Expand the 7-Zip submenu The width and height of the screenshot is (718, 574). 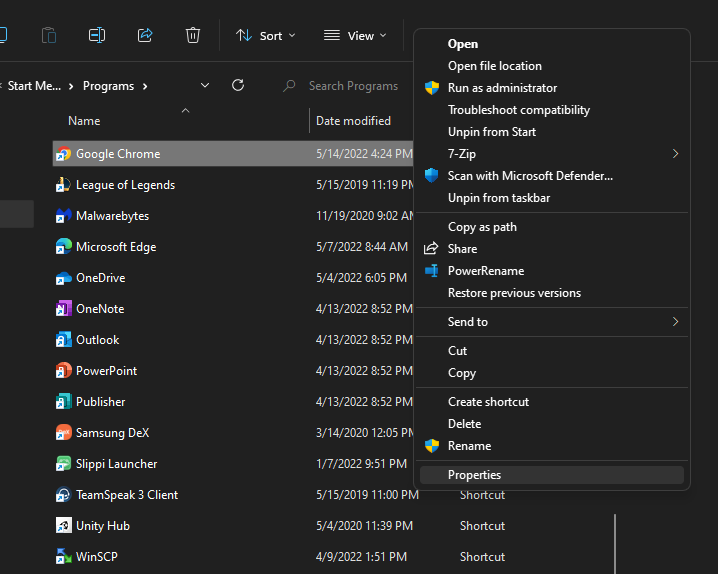551,154
